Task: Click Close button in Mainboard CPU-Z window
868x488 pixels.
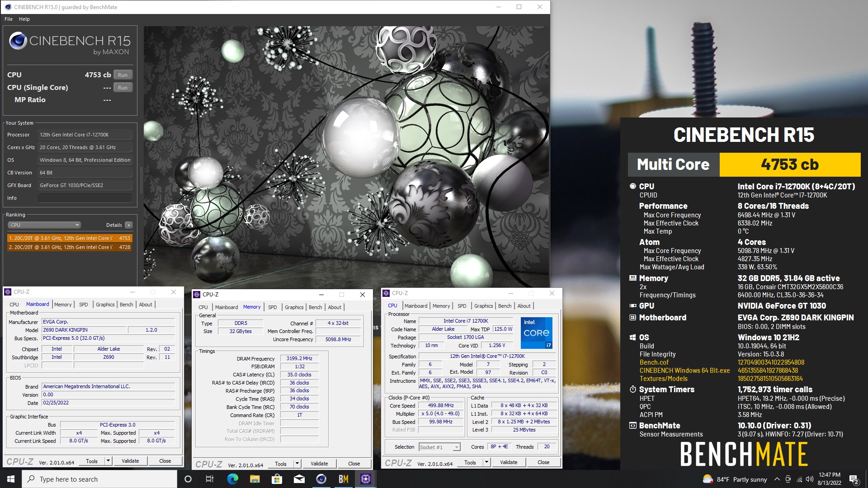Action: tap(165, 461)
